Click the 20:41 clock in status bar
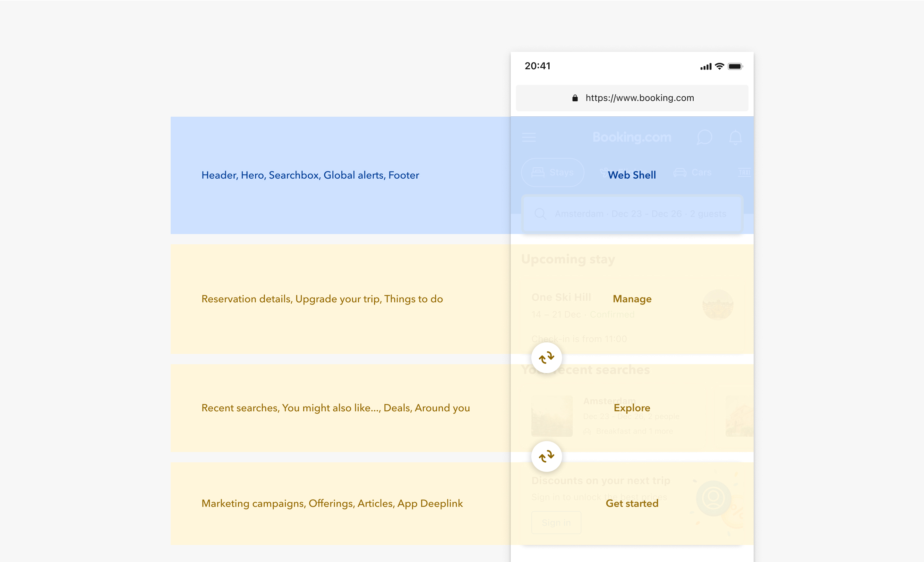This screenshot has height=562, width=924. 537,66
